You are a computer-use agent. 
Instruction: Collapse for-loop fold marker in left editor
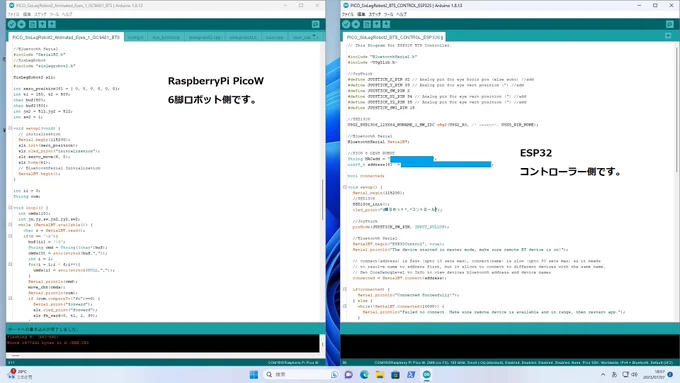pos(10,264)
